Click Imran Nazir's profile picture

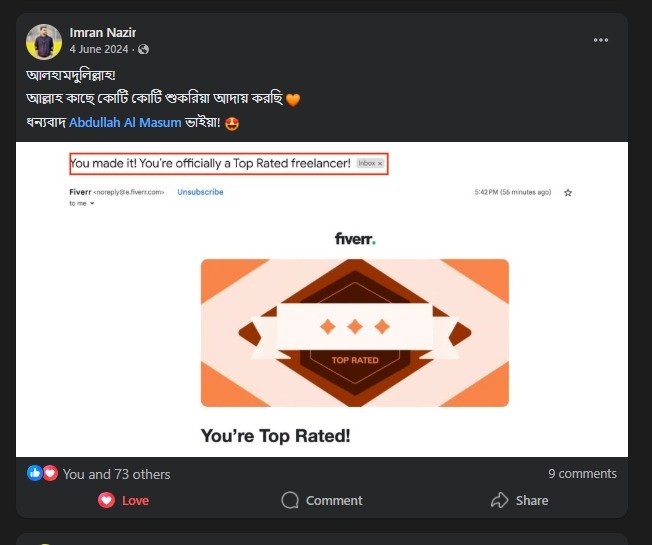tap(44, 41)
